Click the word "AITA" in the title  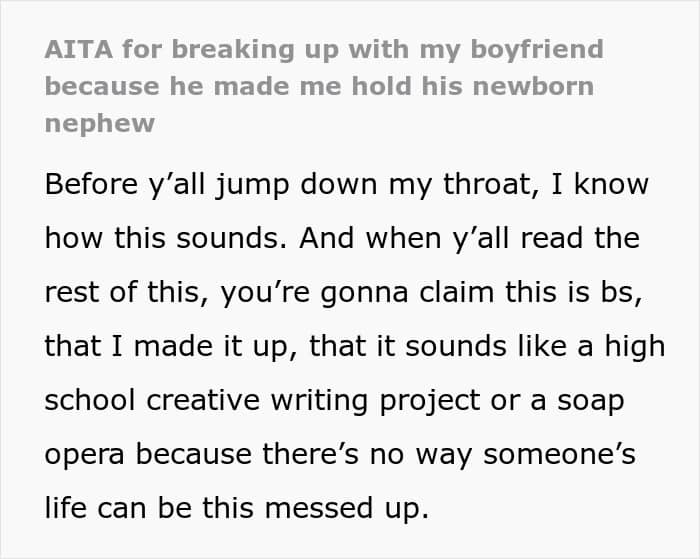[79, 49]
